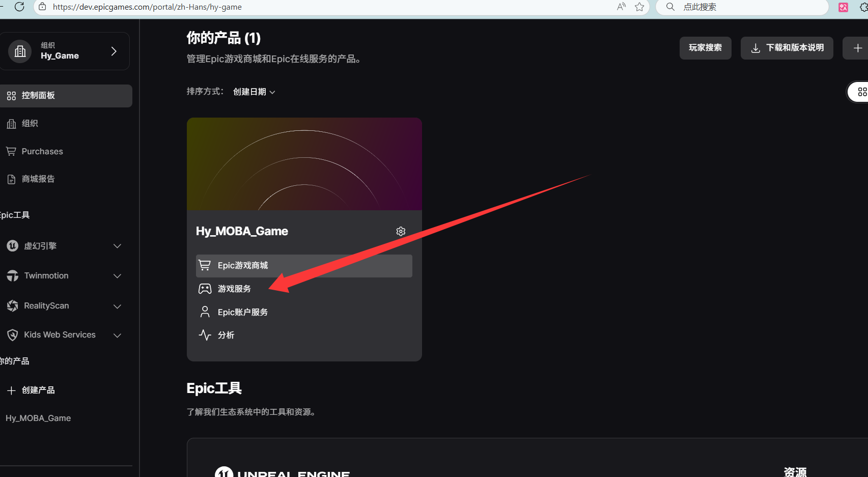
Task: Click the Hy_MOBA_Game card banner image
Action: [304, 164]
